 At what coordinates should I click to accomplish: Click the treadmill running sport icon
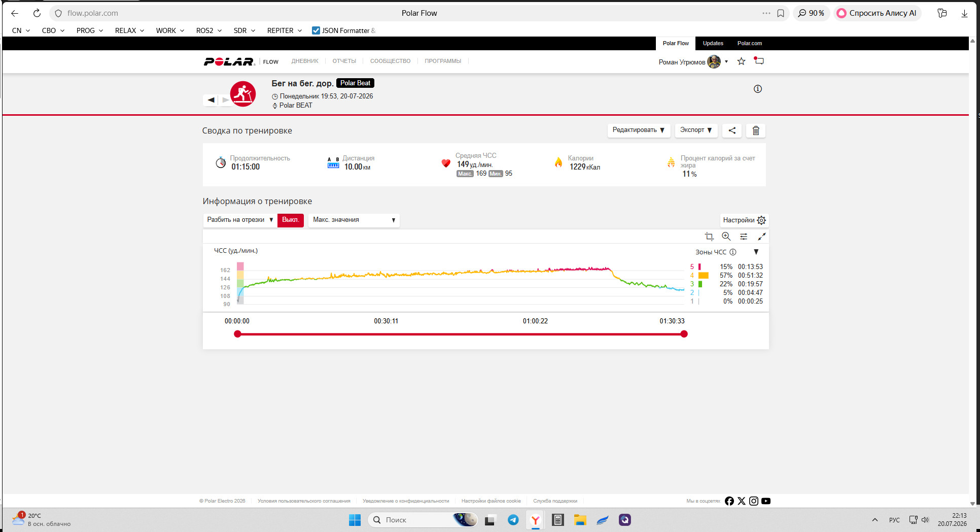coord(243,94)
